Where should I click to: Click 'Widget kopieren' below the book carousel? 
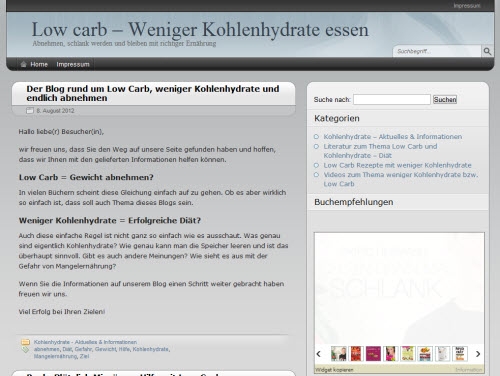pyautogui.click(x=334, y=370)
